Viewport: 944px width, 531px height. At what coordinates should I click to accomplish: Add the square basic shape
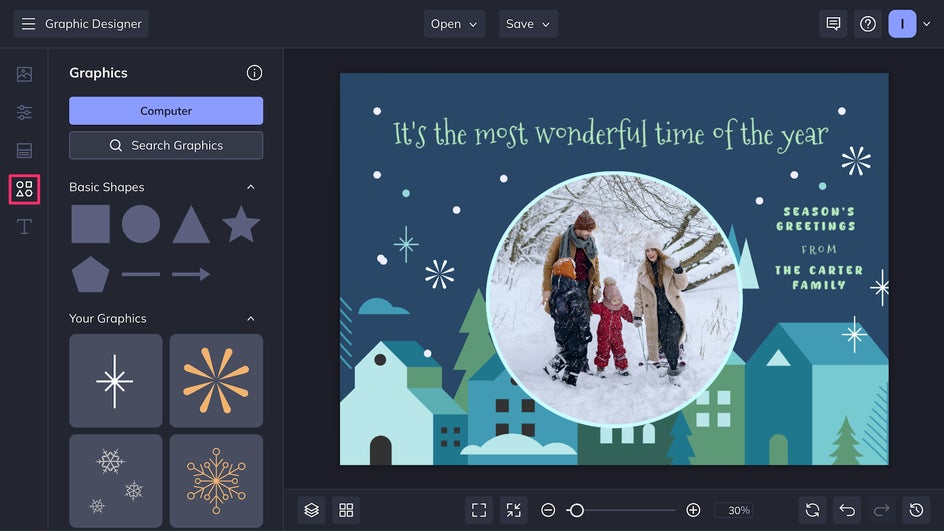click(90, 224)
